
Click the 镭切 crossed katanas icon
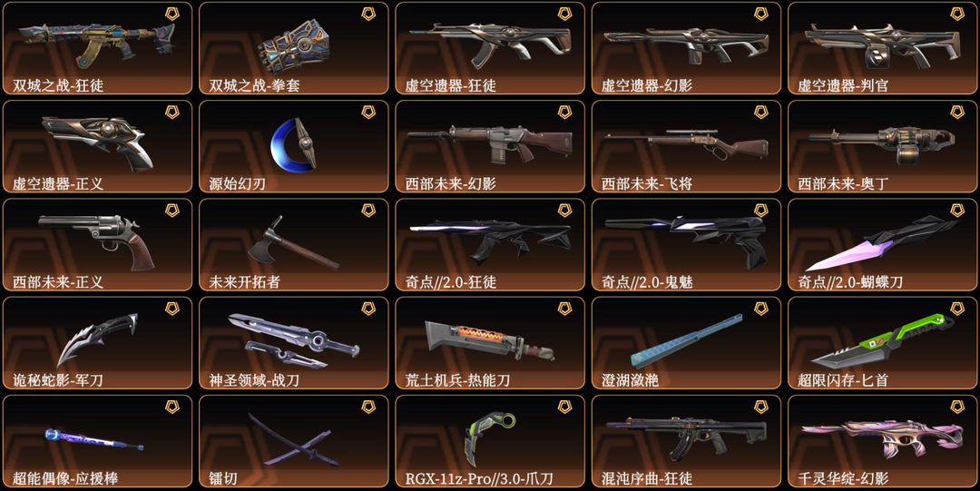pyautogui.click(x=294, y=439)
